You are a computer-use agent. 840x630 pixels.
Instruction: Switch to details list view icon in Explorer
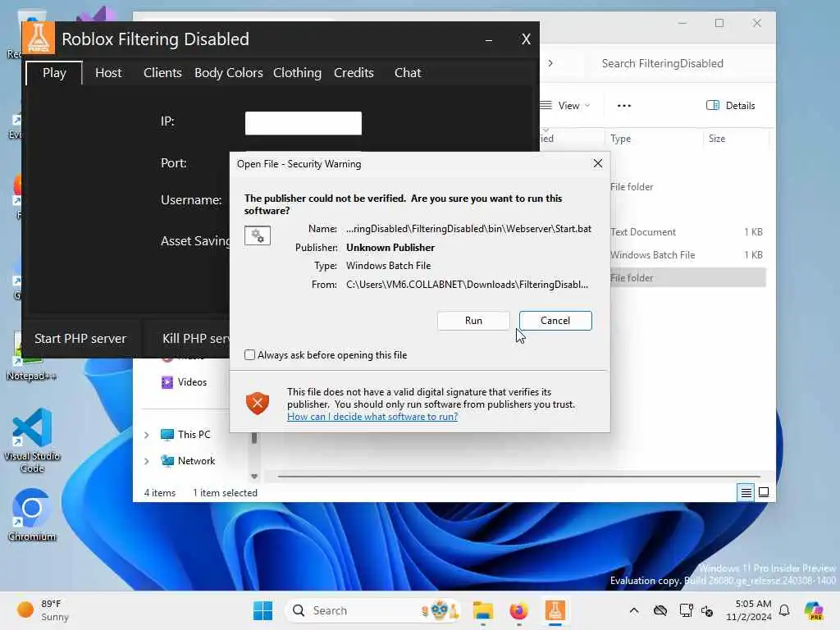[746, 492]
